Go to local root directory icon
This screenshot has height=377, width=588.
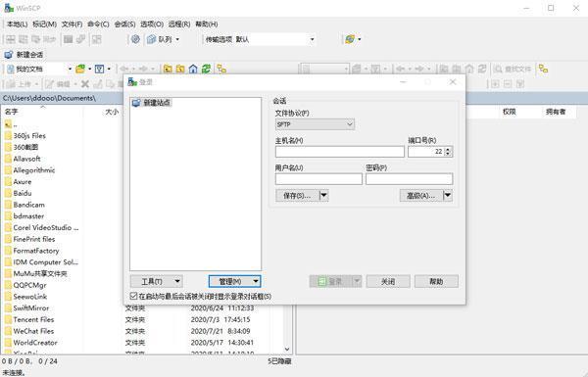[180, 69]
